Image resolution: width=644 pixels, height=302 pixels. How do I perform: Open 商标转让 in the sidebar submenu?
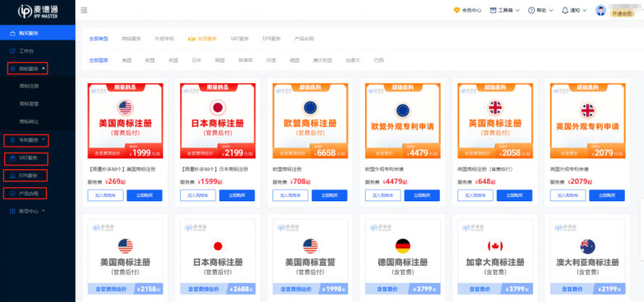[29, 122]
